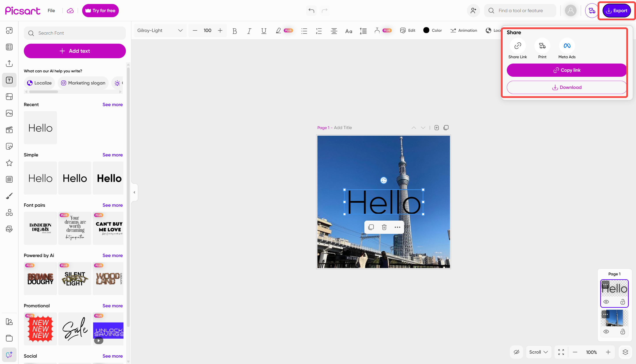Toggle visibility of Hello text layer
The height and width of the screenshot is (364, 636).
606,302
